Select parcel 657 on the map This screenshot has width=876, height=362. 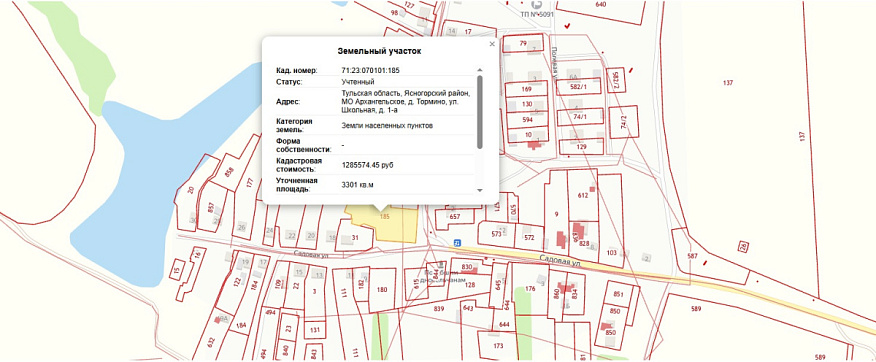click(x=454, y=217)
